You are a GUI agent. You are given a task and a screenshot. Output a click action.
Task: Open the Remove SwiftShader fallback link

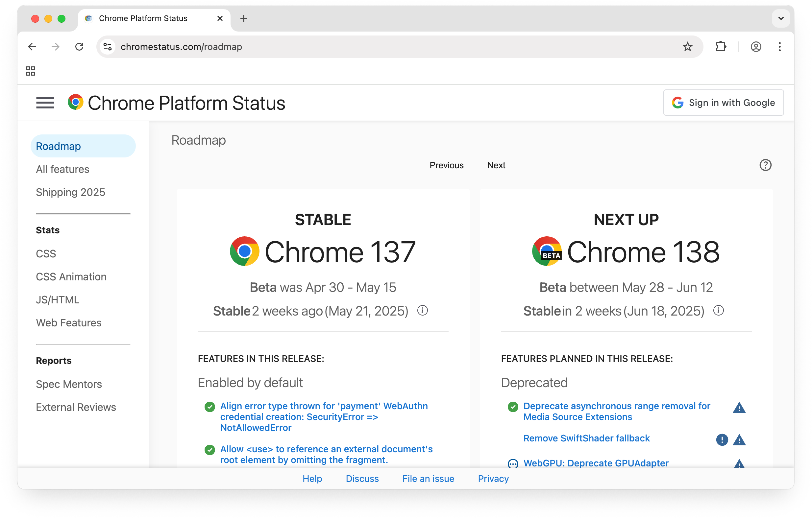[586, 438]
